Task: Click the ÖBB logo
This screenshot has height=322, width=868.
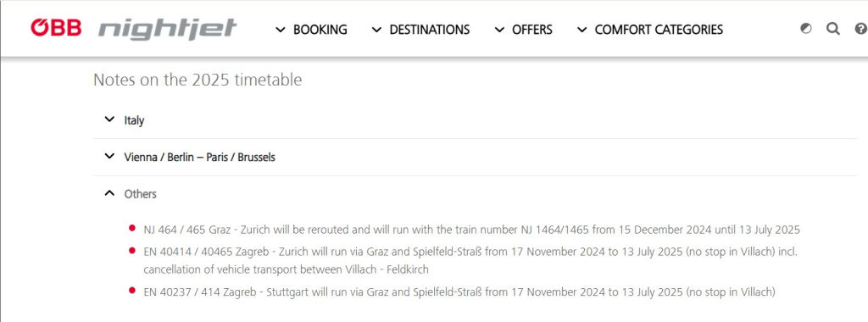Action: pos(56,28)
